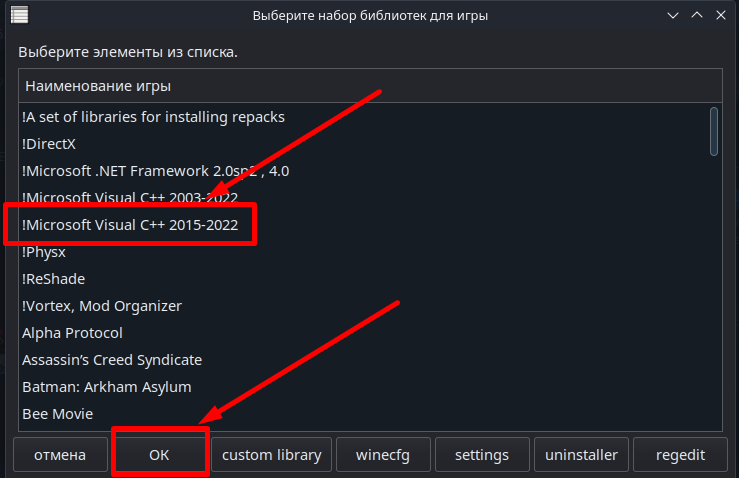Pick '!Vortex, Mod Organizer' from the list
Screen dimensions: 739x478
point(101,306)
